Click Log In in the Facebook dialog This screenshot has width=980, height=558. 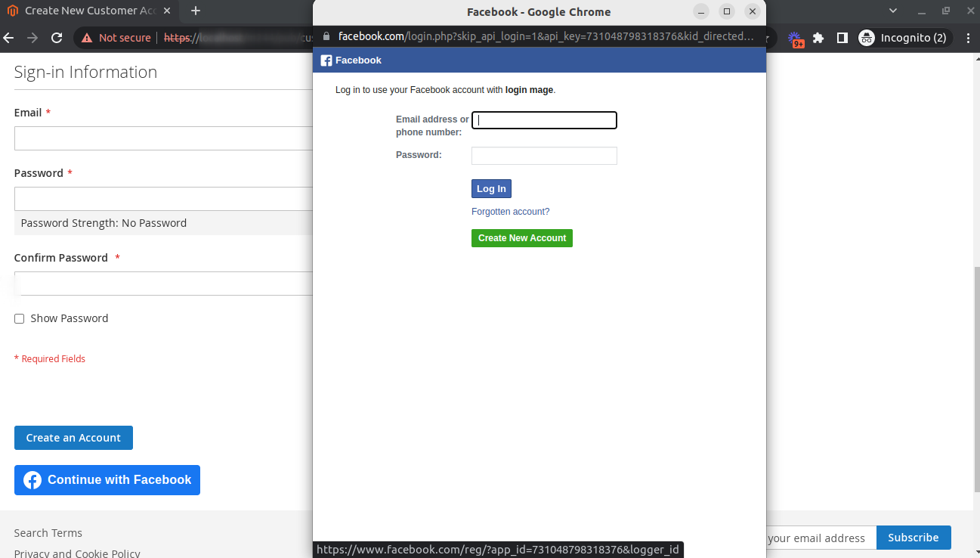[x=491, y=188]
